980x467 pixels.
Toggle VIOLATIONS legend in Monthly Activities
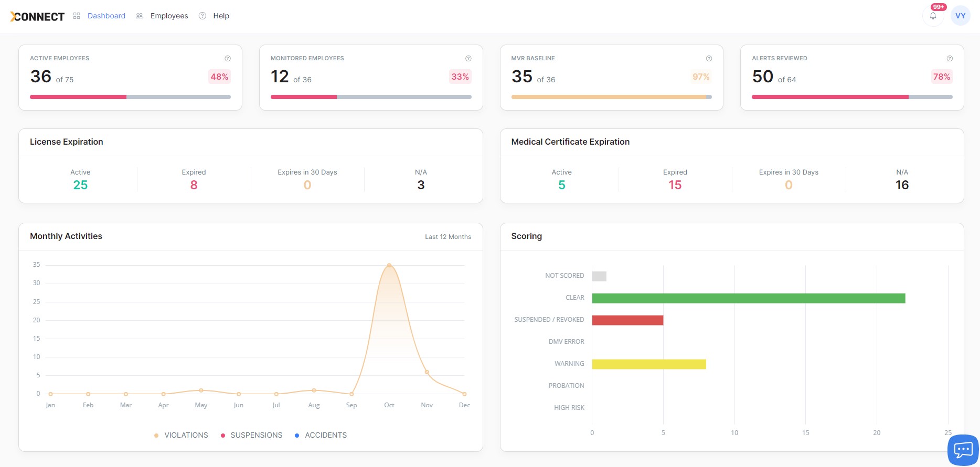(x=181, y=435)
